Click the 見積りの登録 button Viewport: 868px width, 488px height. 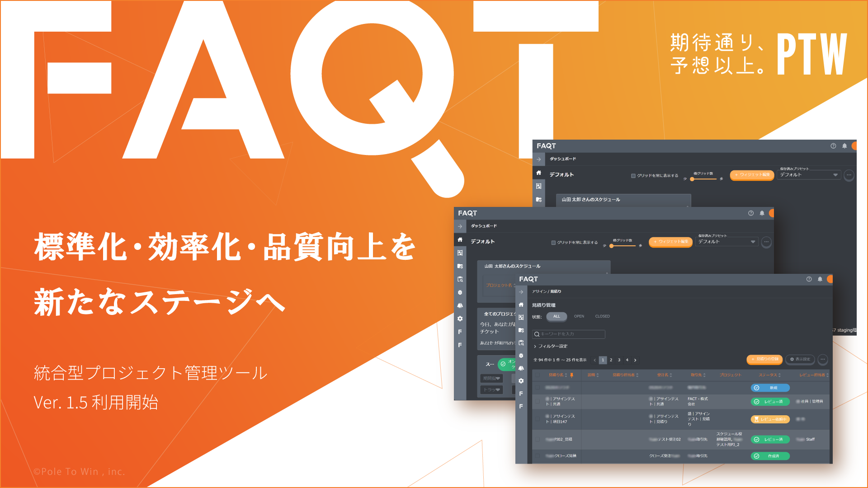tap(764, 359)
